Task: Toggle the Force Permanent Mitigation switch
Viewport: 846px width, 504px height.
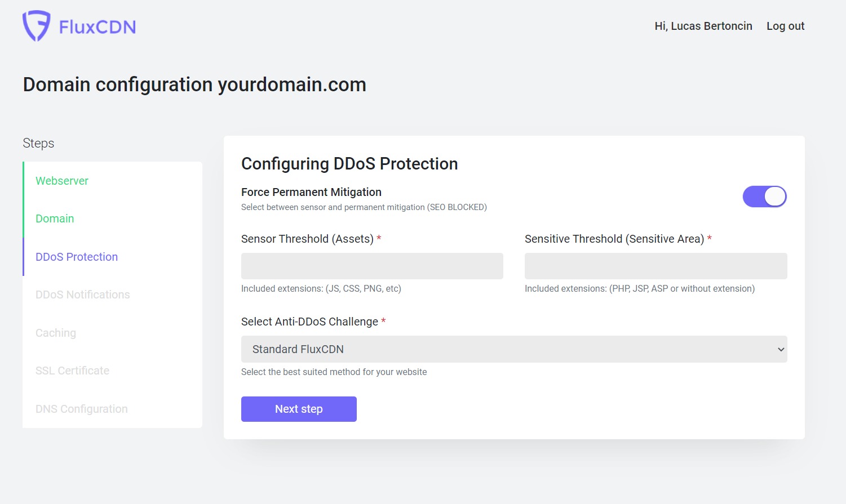Action: click(x=764, y=197)
